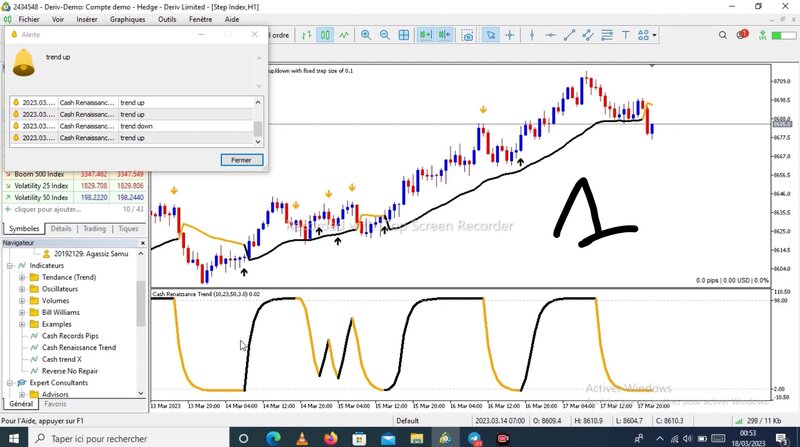
Task: Open the Outils menu
Action: (x=167, y=19)
